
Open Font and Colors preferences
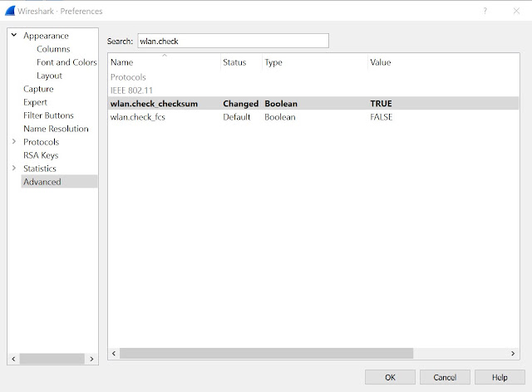(66, 62)
